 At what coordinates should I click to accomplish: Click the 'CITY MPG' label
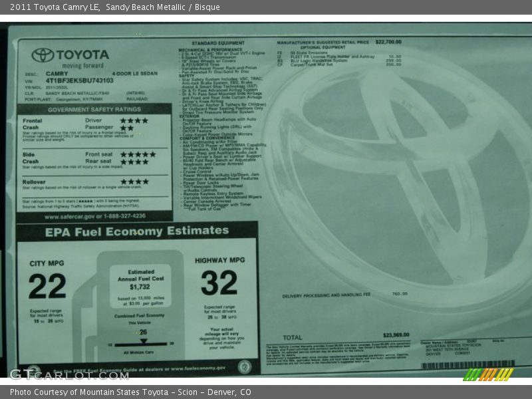click(x=47, y=263)
